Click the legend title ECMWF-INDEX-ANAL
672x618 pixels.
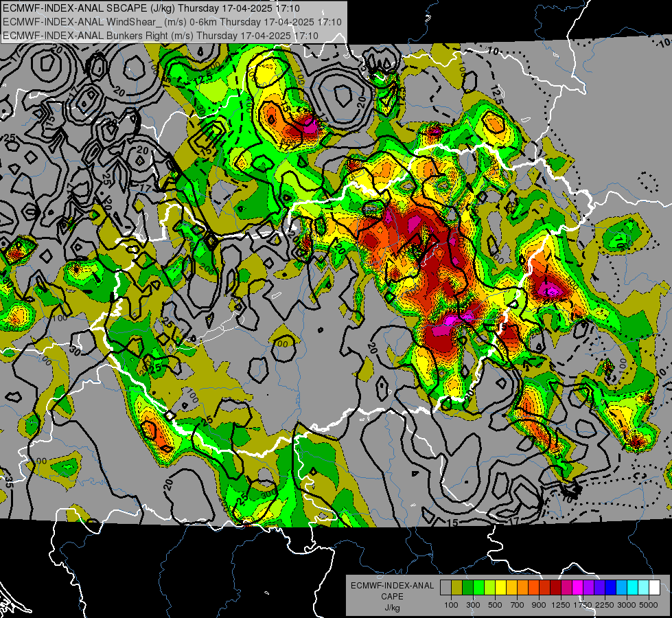click(x=392, y=586)
